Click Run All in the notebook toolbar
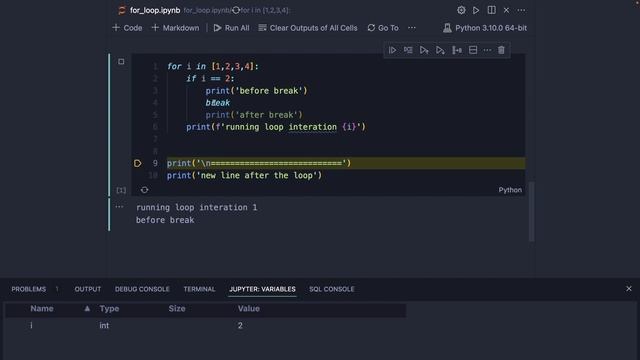The image size is (640, 360). point(231,28)
